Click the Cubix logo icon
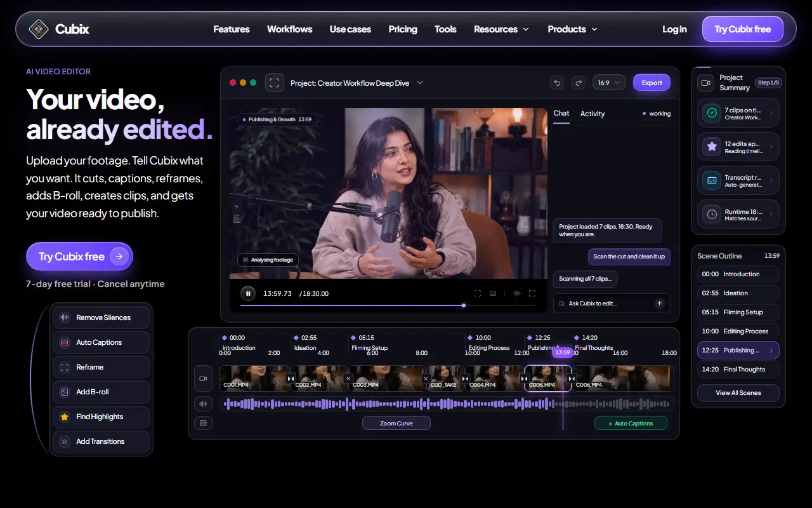 (39, 29)
